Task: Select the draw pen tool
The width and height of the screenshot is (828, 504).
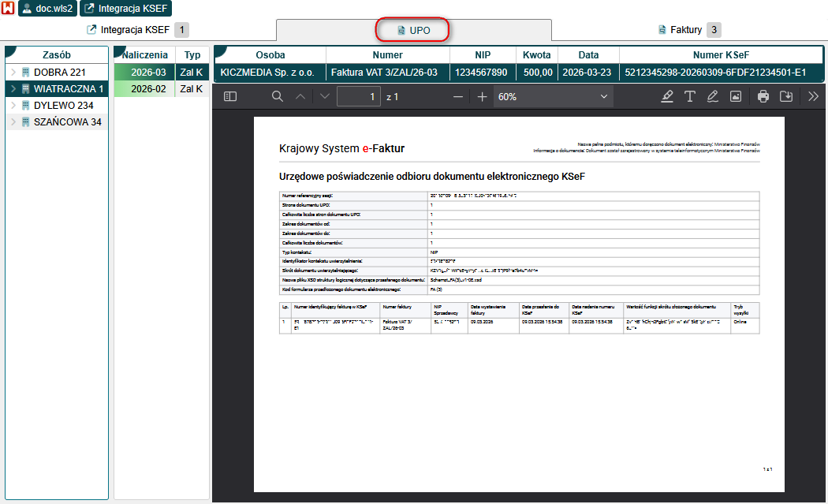Action: [x=713, y=96]
